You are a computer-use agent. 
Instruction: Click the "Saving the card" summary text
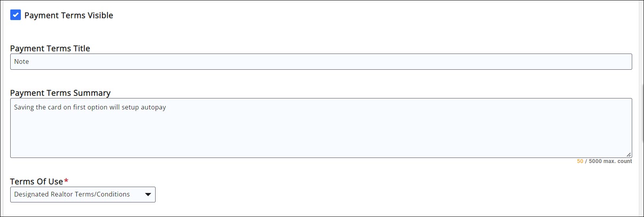point(38,108)
